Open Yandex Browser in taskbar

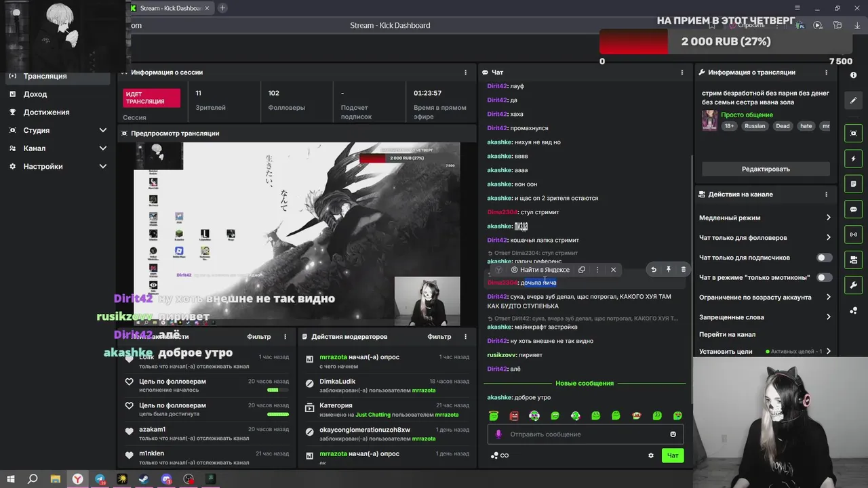point(78,479)
